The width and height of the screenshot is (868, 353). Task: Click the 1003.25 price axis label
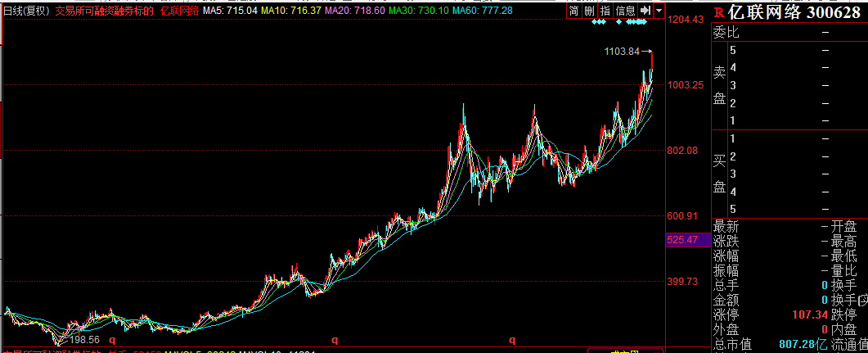pos(686,85)
